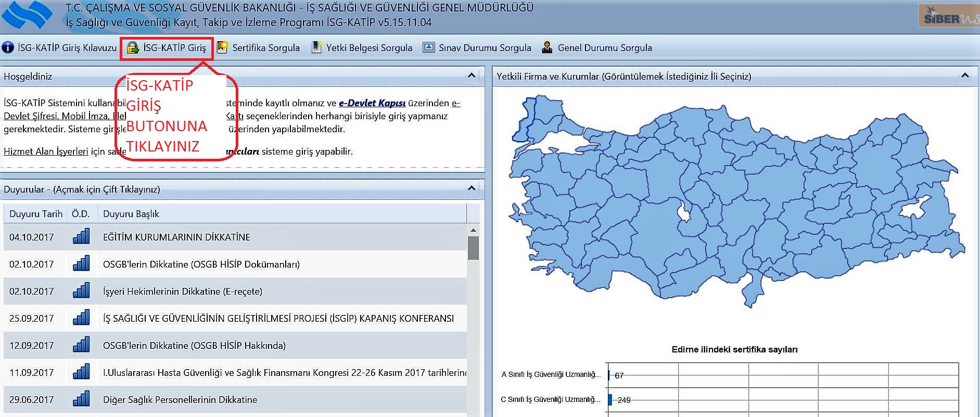The image size is (980, 417).
Task: Select İşyeri Hekimlerinin Dikkatine (E-reçete)
Action: click(183, 292)
